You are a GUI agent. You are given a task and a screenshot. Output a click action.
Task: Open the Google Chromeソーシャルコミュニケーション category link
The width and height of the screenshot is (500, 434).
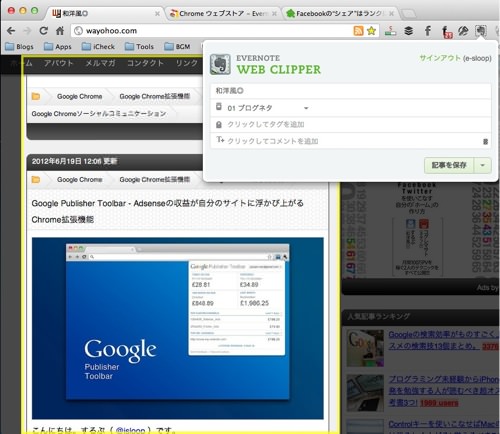pyautogui.click(x=99, y=114)
